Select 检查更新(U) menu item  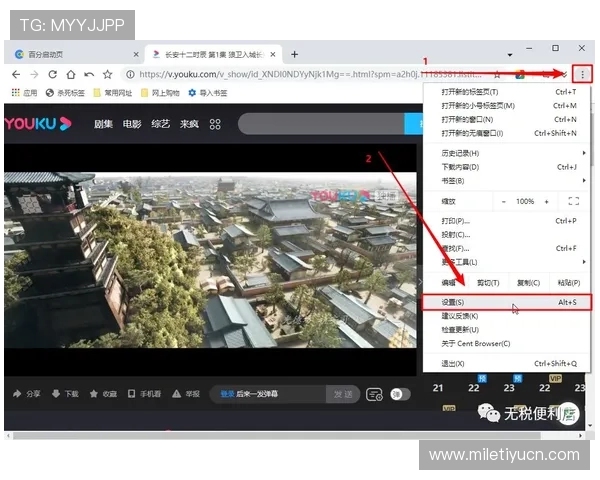coord(507,330)
